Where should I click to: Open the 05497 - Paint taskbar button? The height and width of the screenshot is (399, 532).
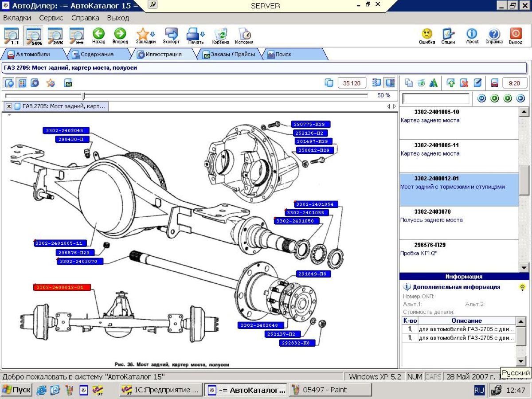tap(330, 390)
